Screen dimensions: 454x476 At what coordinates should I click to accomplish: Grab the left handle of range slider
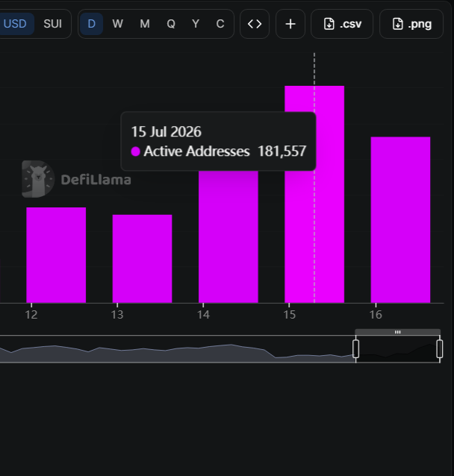coord(356,349)
